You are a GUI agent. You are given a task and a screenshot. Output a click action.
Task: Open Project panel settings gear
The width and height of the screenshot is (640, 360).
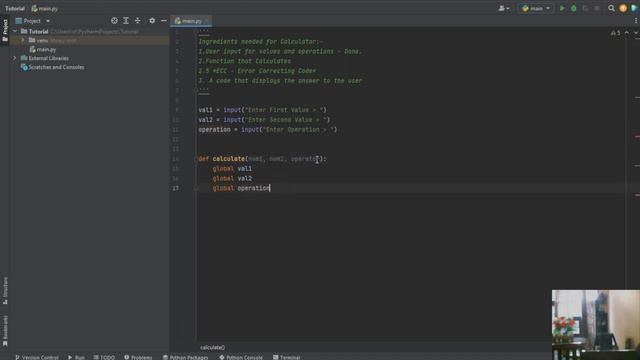tap(152, 20)
